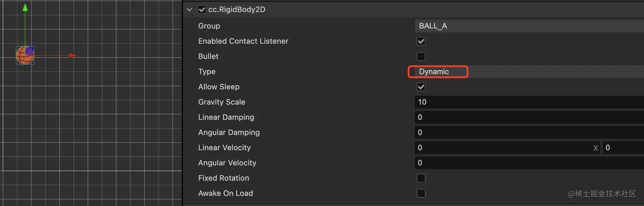Check the Awake On Load box
This screenshot has width=644, height=206.
(x=421, y=193)
